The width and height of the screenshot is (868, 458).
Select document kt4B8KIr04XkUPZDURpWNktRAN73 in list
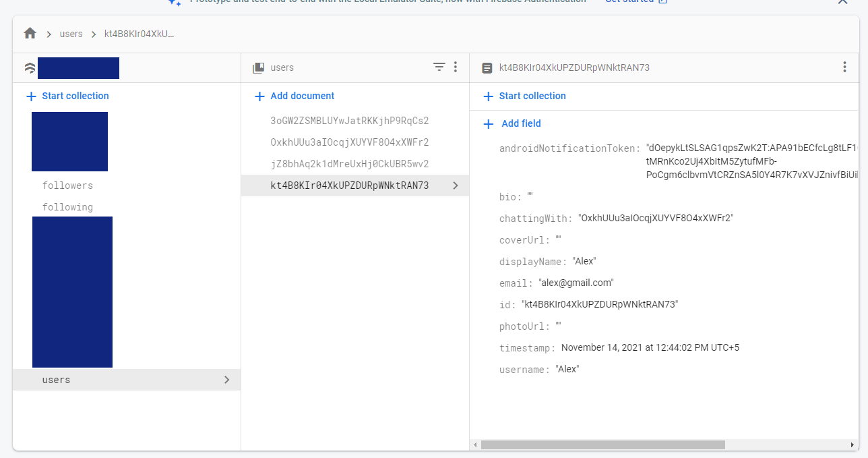coord(355,185)
